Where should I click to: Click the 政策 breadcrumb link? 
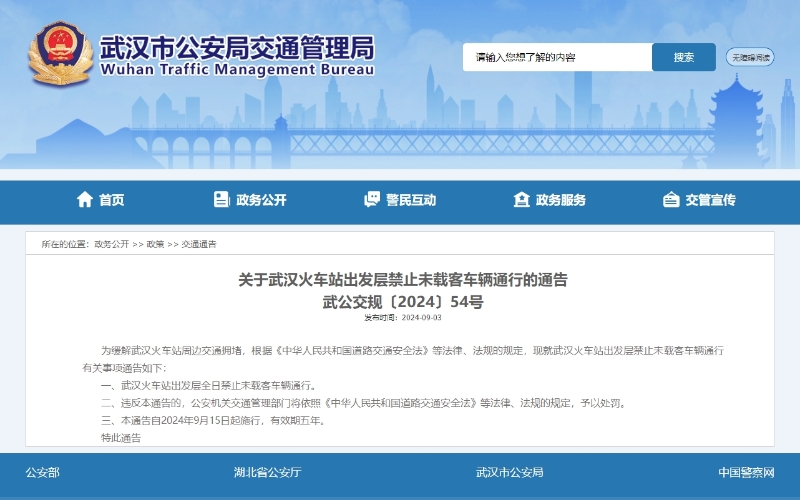pos(156,244)
